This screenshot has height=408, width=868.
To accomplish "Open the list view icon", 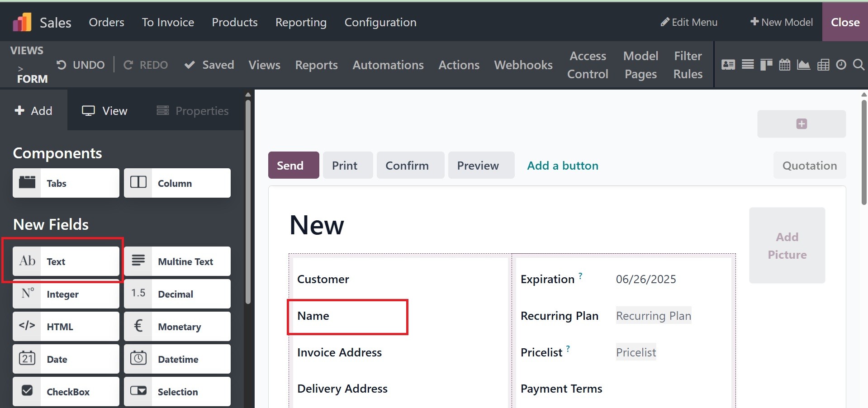I will pos(748,65).
